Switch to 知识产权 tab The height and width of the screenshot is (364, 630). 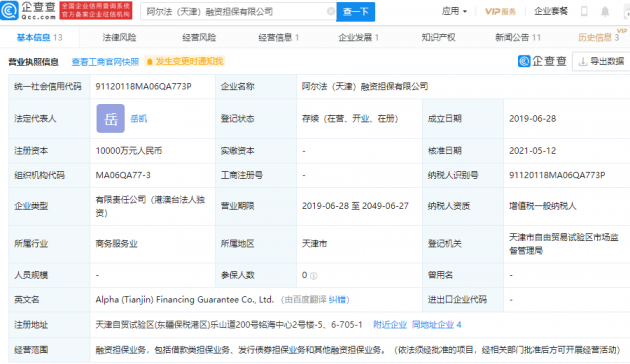(438, 37)
